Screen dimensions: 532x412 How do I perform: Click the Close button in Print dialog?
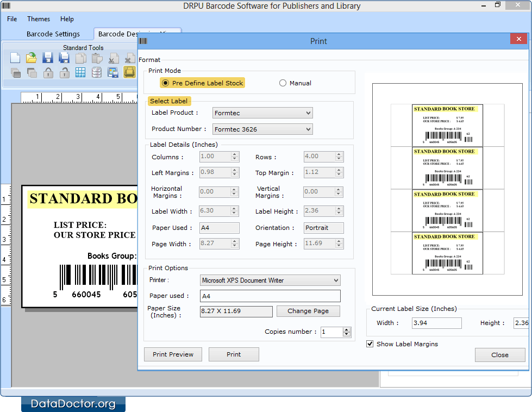click(500, 355)
